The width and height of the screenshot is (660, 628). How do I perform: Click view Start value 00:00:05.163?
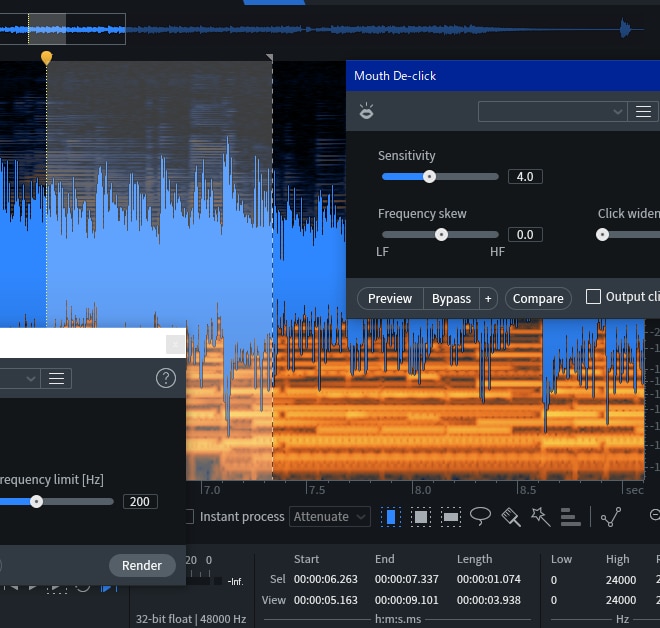point(325,600)
